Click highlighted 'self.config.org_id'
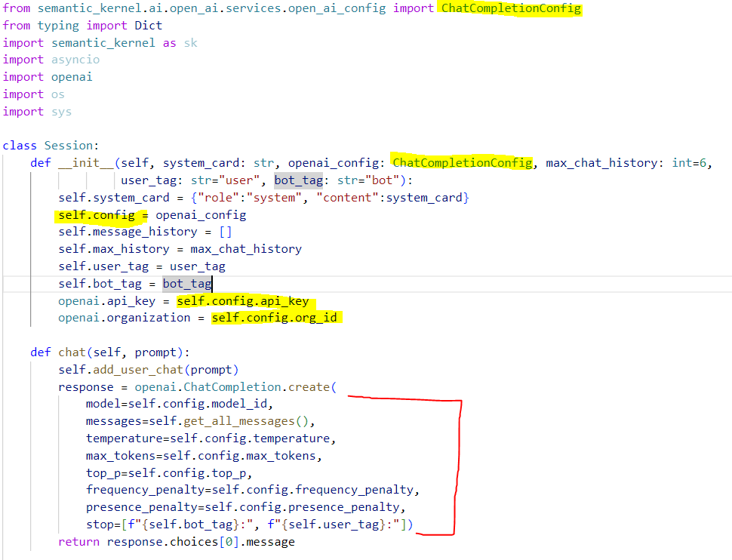732x560 pixels. click(274, 318)
